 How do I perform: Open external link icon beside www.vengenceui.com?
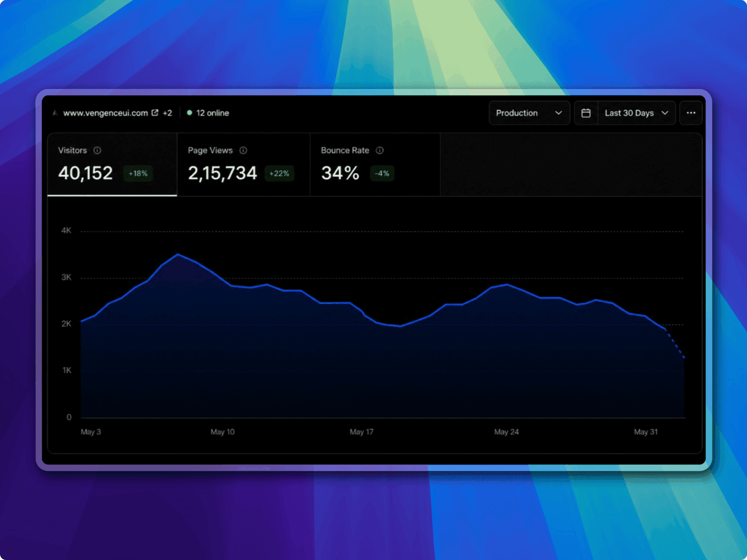pyautogui.click(x=155, y=113)
